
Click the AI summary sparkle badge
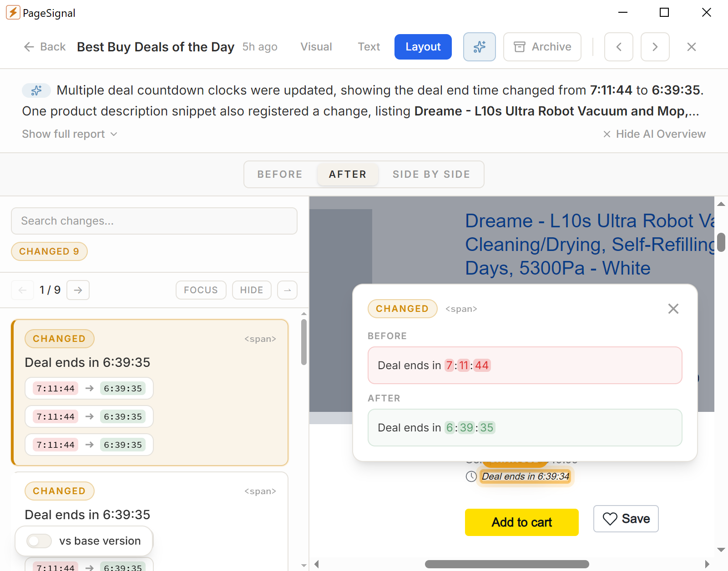pos(36,90)
